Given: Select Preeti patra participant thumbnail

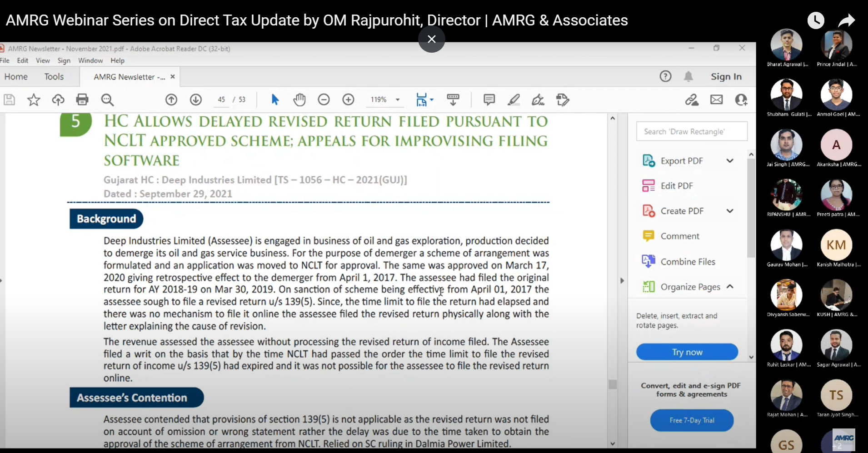Looking at the screenshot, I should click(x=836, y=195).
